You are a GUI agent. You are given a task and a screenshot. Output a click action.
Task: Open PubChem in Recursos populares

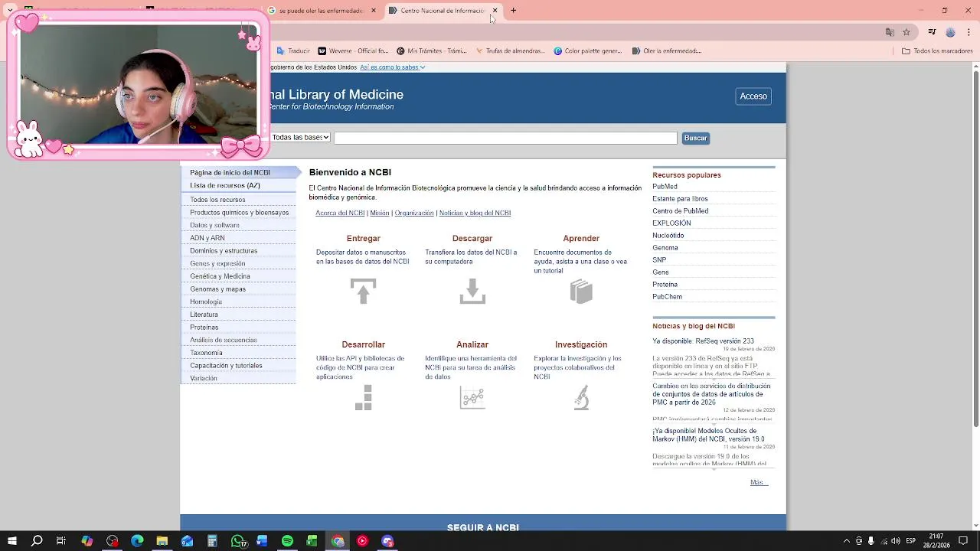click(667, 297)
